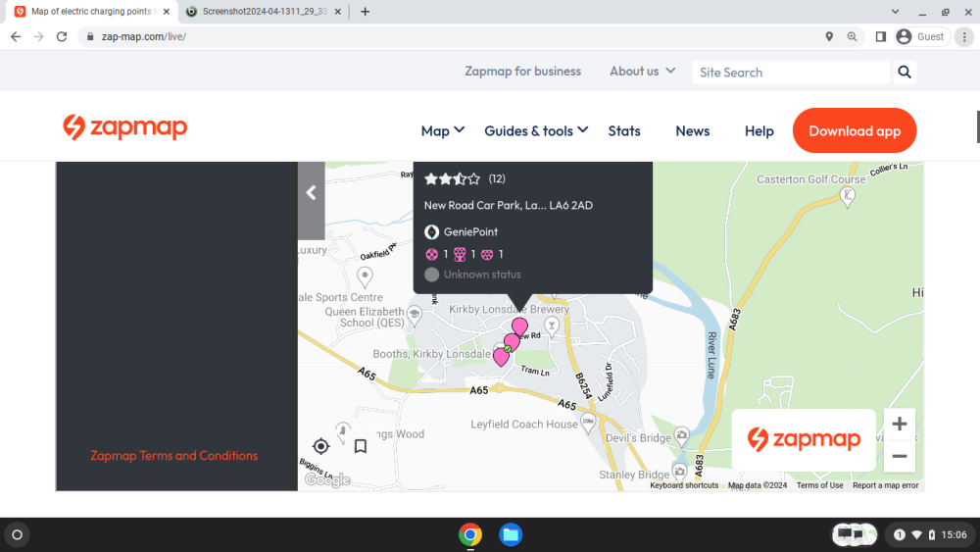Open the ChromeOS launcher button
This screenshot has width=980, height=552.
[17, 534]
